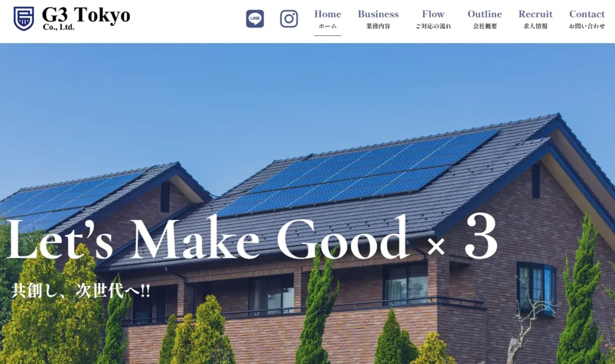Click the solar panels on the main roof
The width and height of the screenshot is (615, 364).
(358, 173)
